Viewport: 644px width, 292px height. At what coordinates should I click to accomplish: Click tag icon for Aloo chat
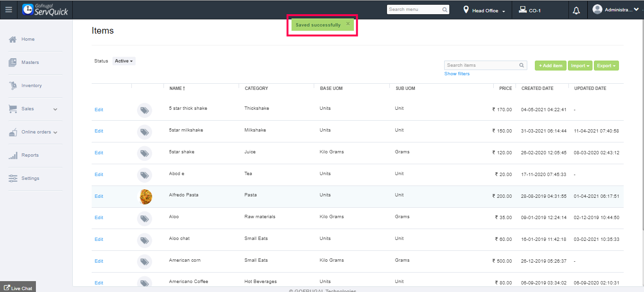pos(145,240)
